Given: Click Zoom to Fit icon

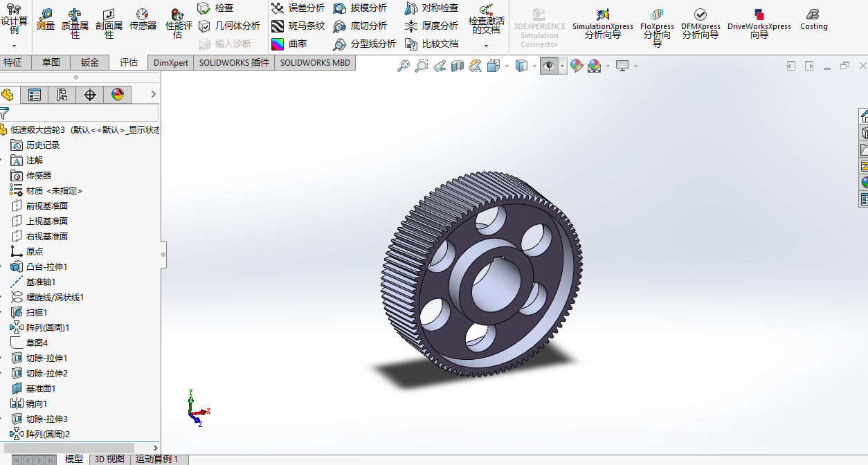Looking at the screenshot, I should coord(404,66).
